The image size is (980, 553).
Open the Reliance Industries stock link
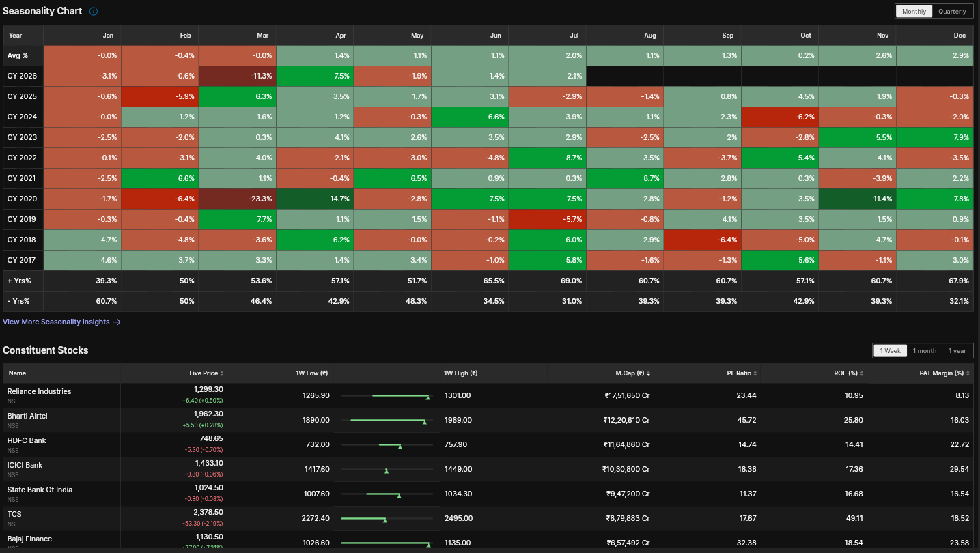tap(39, 391)
